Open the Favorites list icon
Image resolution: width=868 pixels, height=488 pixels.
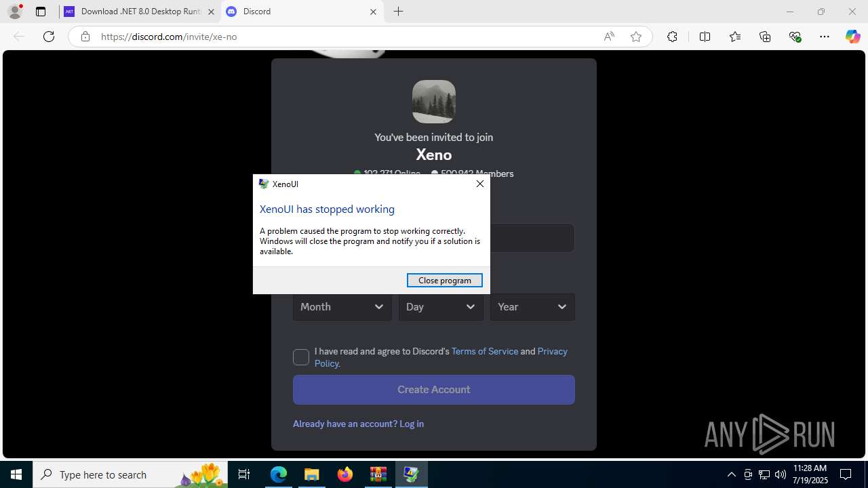click(735, 37)
